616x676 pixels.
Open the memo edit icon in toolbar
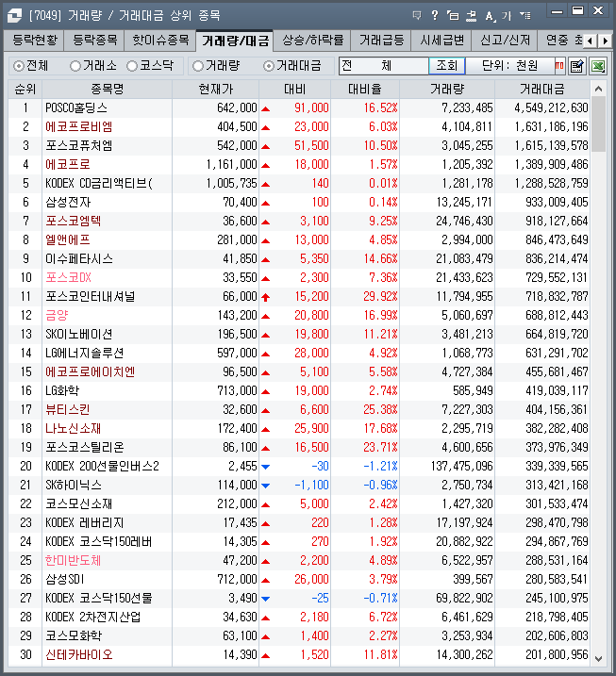point(576,66)
